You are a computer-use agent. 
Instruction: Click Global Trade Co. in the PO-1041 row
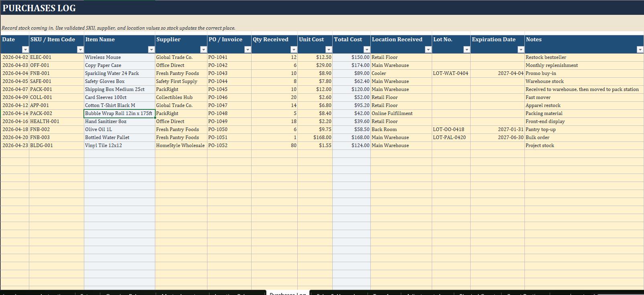point(181,57)
